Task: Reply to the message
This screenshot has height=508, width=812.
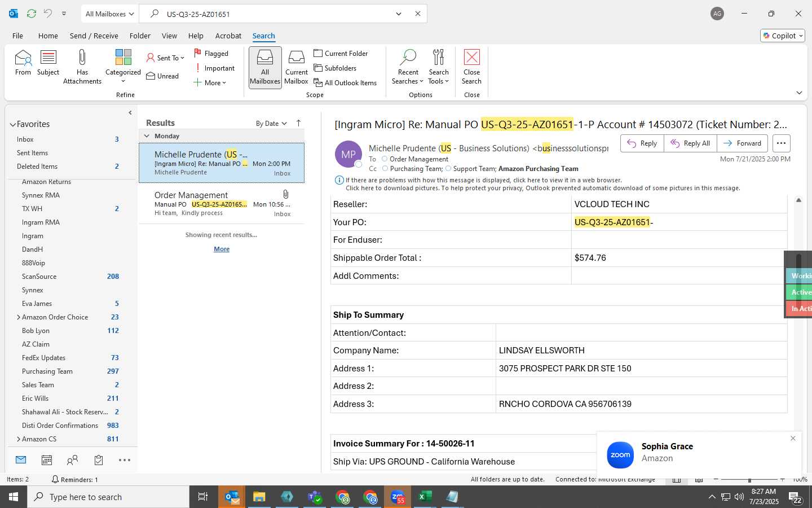Action: coord(642,143)
